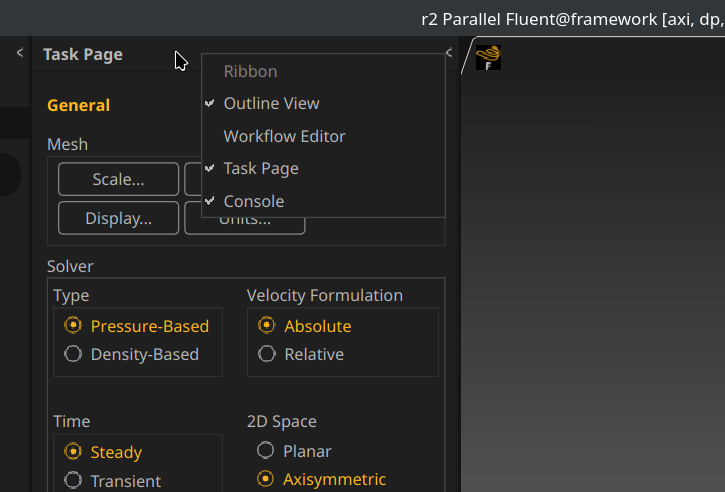
Task: Enable Workflow Editor from the menu
Action: pyautogui.click(x=284, y=136)
